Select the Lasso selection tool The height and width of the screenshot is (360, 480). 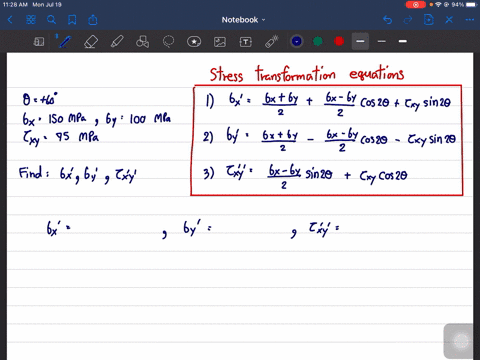[168, 42]
